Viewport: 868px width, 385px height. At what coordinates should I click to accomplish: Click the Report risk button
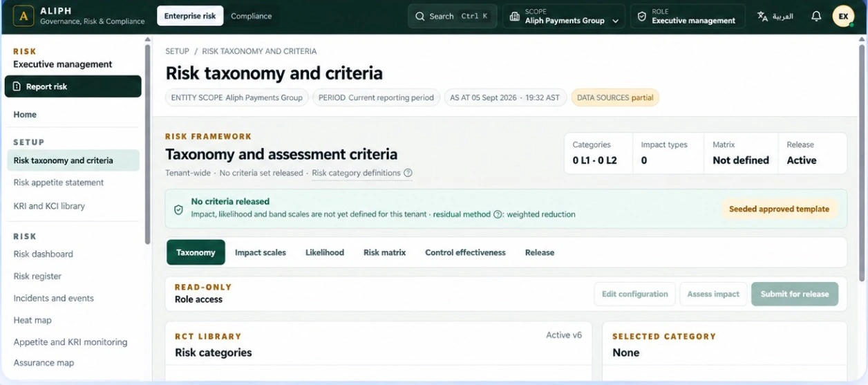click(x=73, y=86)
